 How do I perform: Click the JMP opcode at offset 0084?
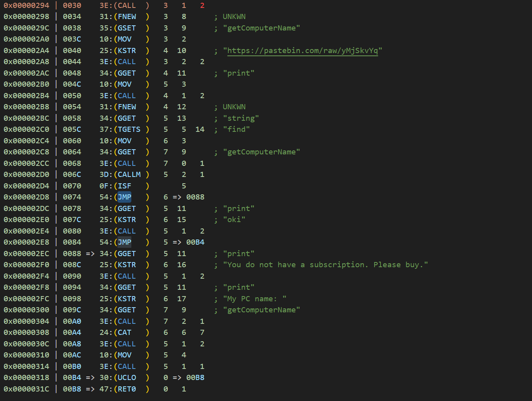pos(124,242)
